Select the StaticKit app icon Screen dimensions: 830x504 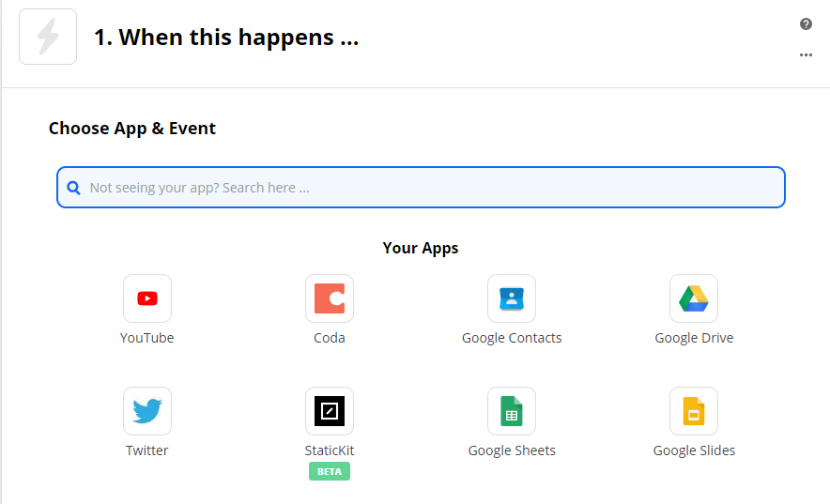click(330, 411)
